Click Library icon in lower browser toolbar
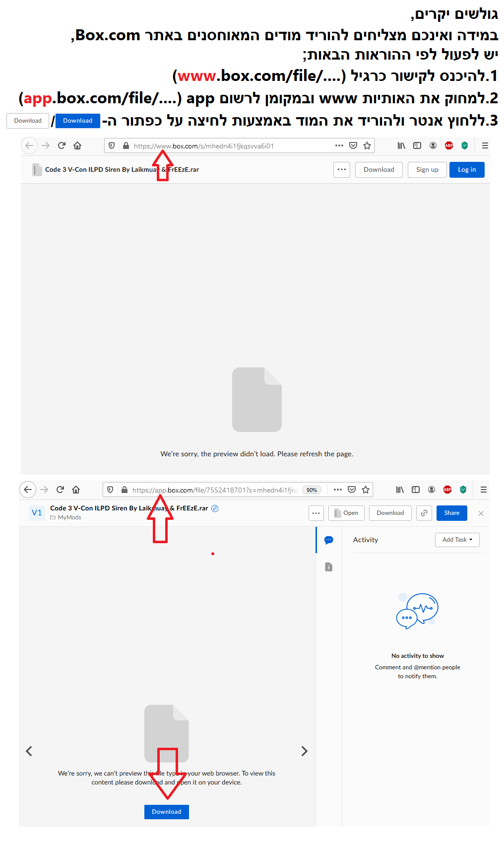 (x=400, y=490)
